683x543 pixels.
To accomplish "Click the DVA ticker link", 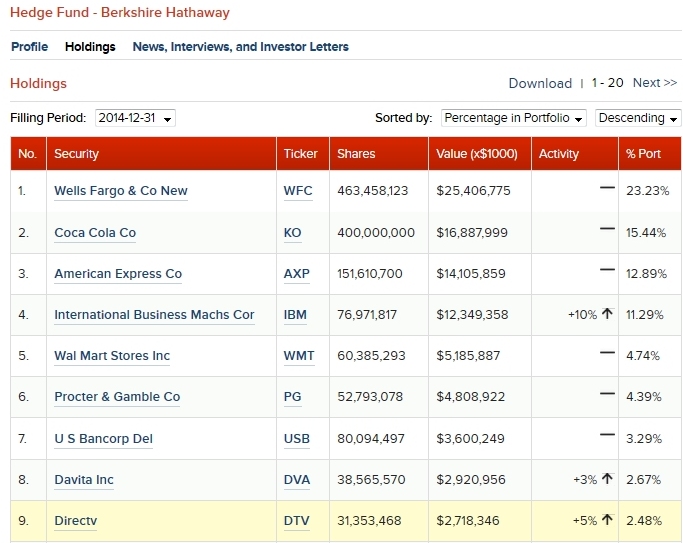I will click(297, 479).
